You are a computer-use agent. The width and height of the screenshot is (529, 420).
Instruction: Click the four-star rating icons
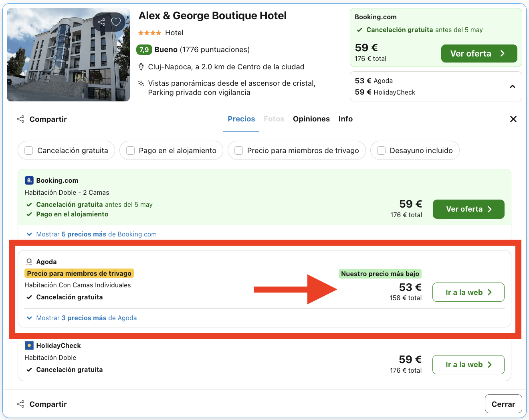tap(149, 33)
